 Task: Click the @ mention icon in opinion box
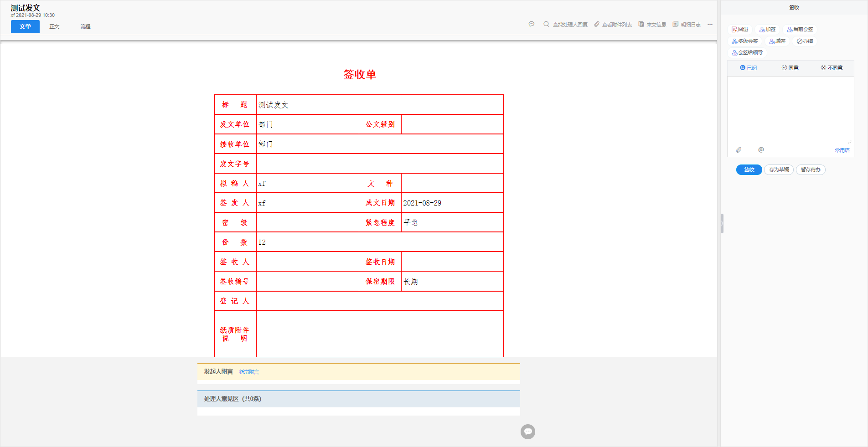[x=761, y=150]
